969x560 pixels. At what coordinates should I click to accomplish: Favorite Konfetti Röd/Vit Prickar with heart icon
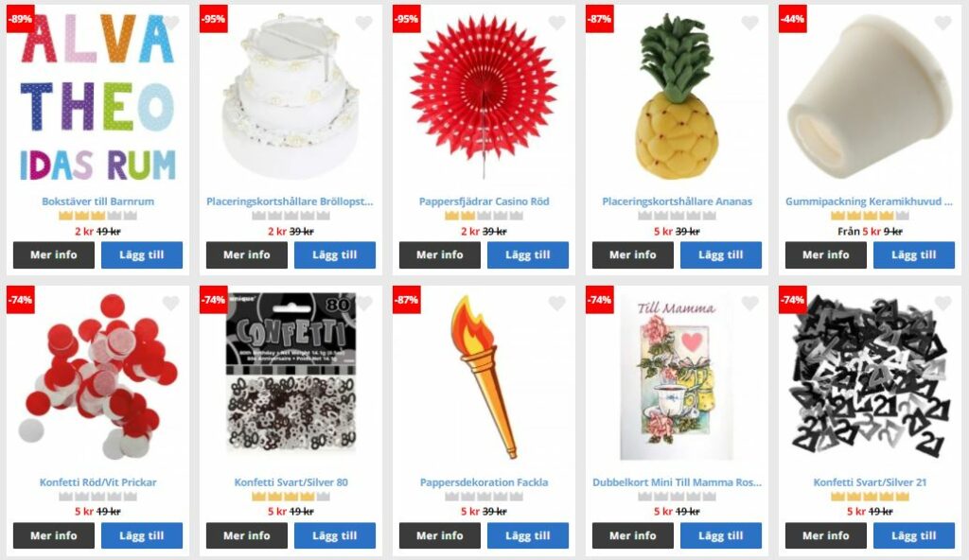tap(170, 303)
